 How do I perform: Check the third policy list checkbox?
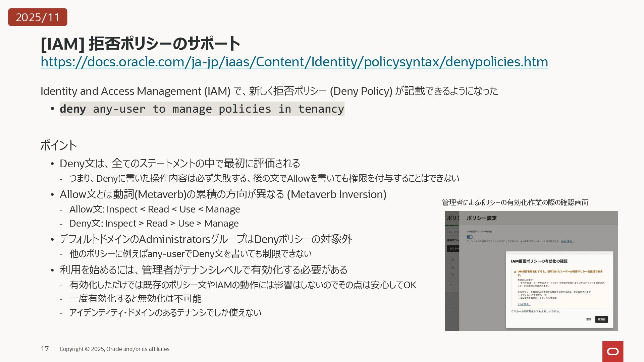click(452, 275)
